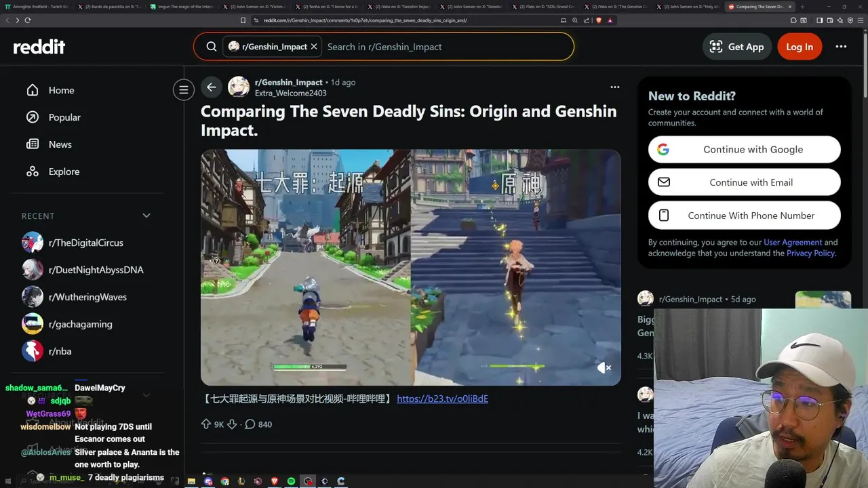
Task: Open a new browser tab
Action: (802, 7)
